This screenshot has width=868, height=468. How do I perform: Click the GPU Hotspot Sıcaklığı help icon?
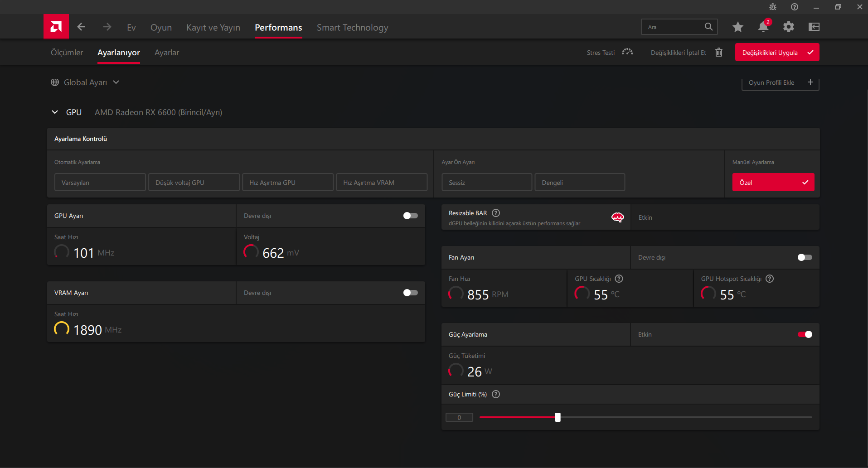point(770,279)
